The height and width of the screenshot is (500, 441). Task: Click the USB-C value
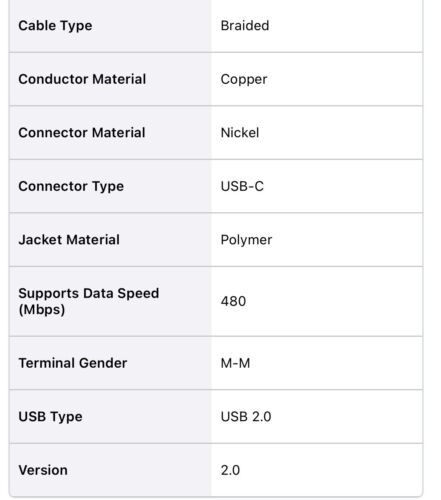click(242, 186)
